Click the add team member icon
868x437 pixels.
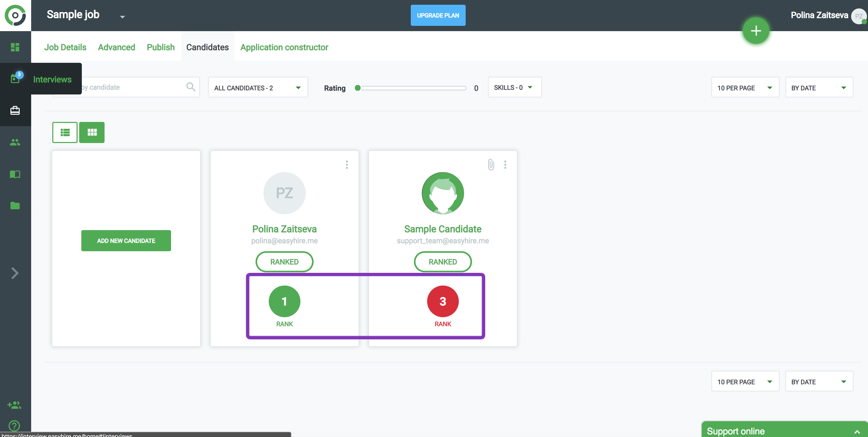pyautogui.click(x=14, y=405)
